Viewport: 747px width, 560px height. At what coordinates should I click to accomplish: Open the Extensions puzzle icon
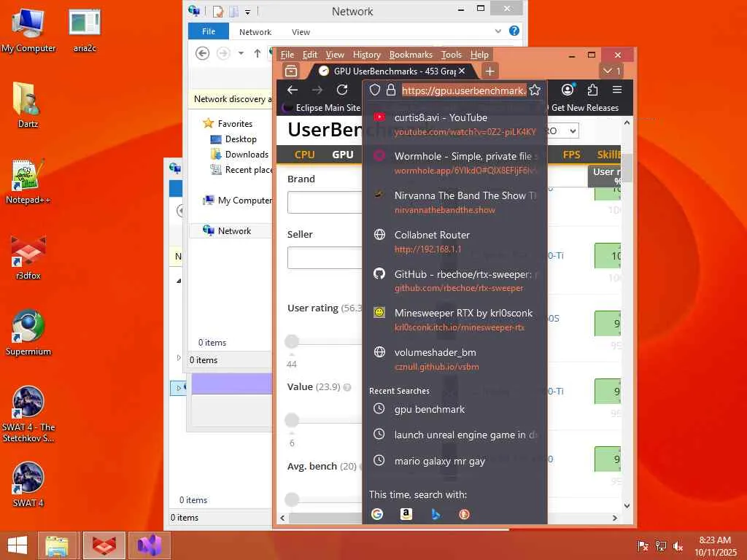592,90
